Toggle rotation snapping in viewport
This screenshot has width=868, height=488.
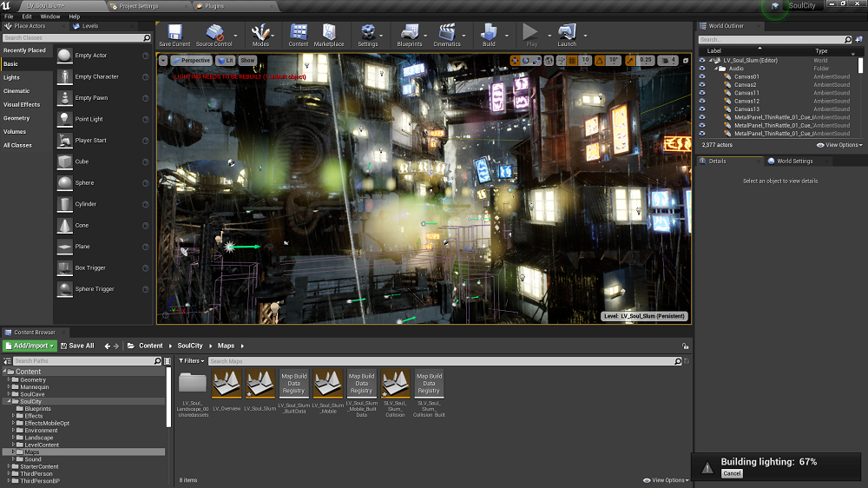coord(600,61)
